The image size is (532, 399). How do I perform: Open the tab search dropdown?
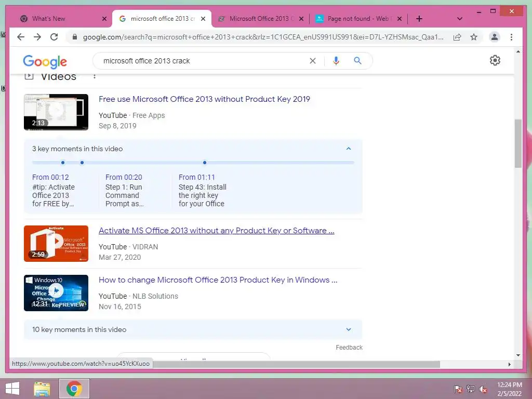(x=459, y=19)
